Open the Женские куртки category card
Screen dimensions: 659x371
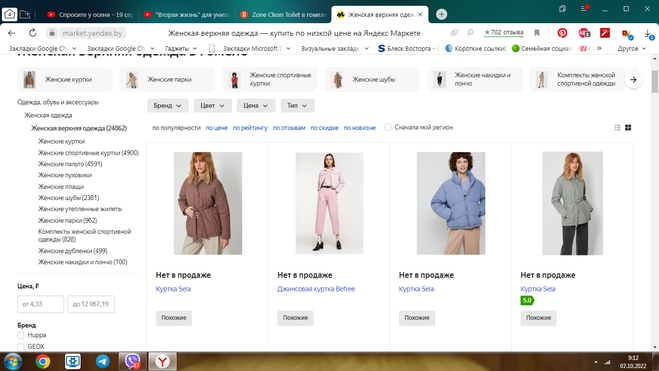pyautogui.click(x=65, y=79)
